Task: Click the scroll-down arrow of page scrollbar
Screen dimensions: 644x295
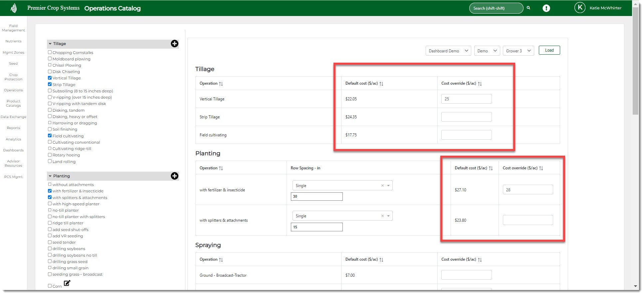Action: (635, 286)
